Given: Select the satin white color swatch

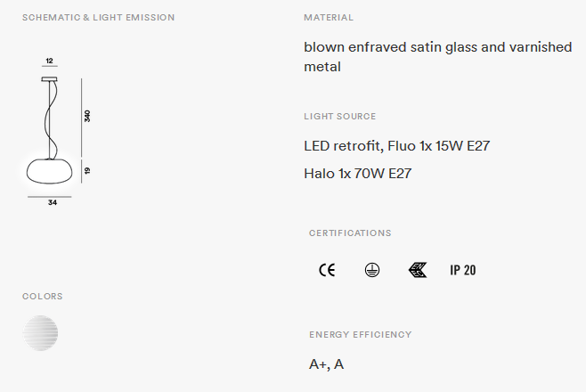Looking at the screenshot, I should click(x=40, y=333).
